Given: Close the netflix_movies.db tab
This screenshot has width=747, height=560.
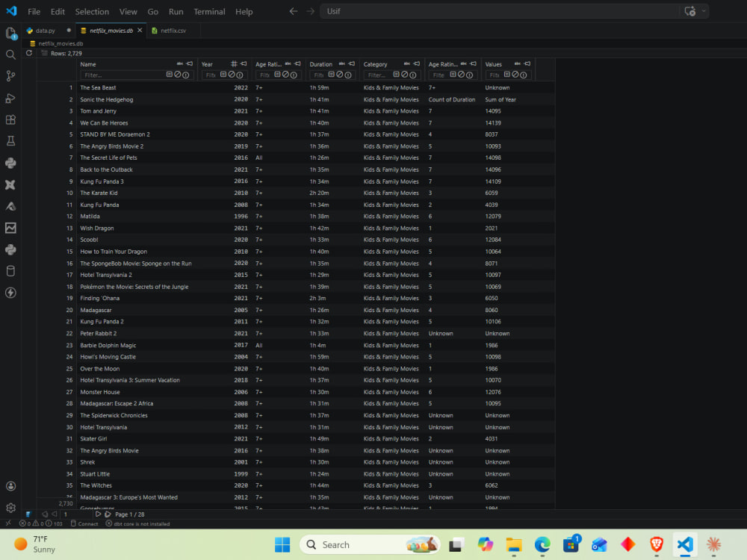Looking at the screenshot, I should pyautogui.click(x=140, y=31).
